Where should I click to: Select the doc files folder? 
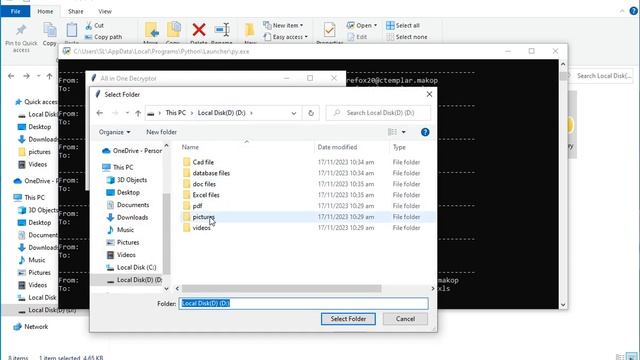point(204,184)
